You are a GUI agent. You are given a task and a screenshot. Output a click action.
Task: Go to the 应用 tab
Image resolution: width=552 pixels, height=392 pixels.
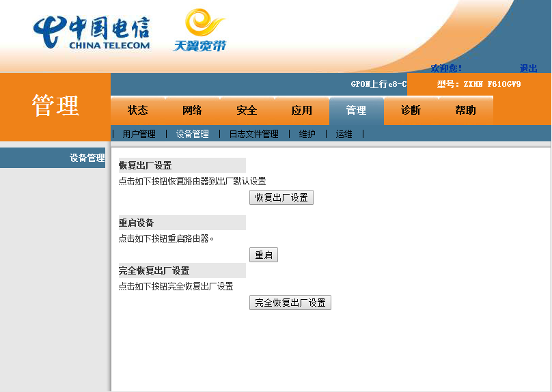coord(301,110)
